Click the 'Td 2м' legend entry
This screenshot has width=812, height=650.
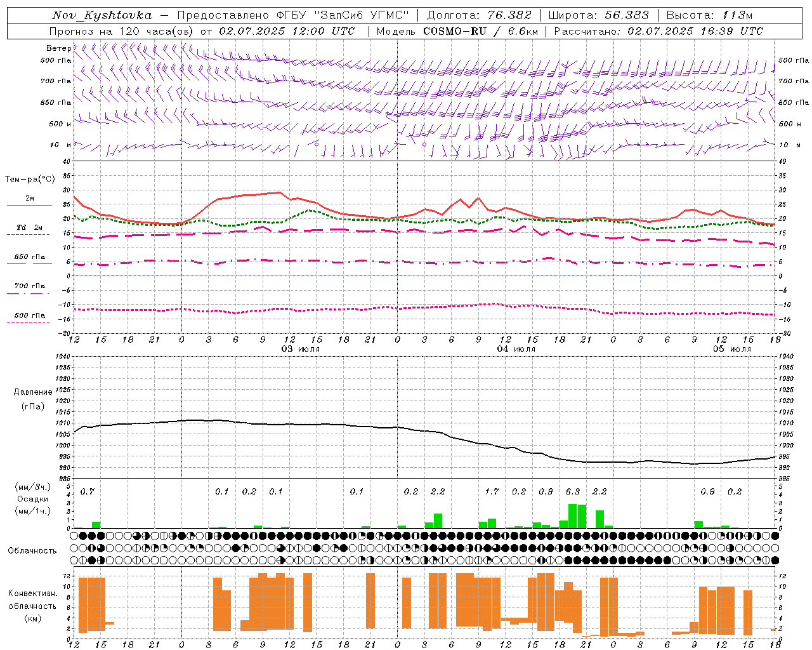pyautogui.click(x=29, y=227)
